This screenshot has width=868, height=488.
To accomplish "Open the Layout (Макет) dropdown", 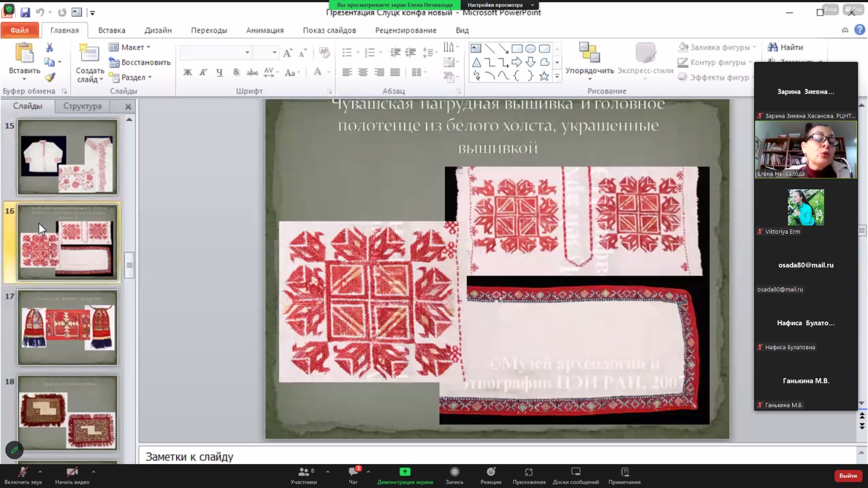I will [x=130, y=47].
